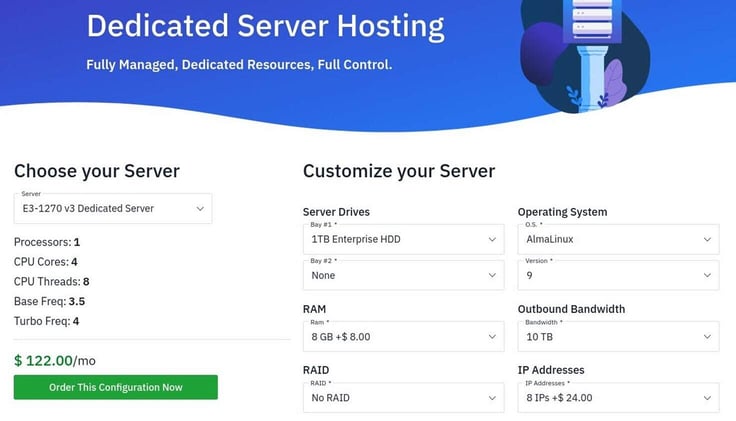Click the Bandwidth chevron arrow
Screen dimensions: 736x421
point(707,337)
